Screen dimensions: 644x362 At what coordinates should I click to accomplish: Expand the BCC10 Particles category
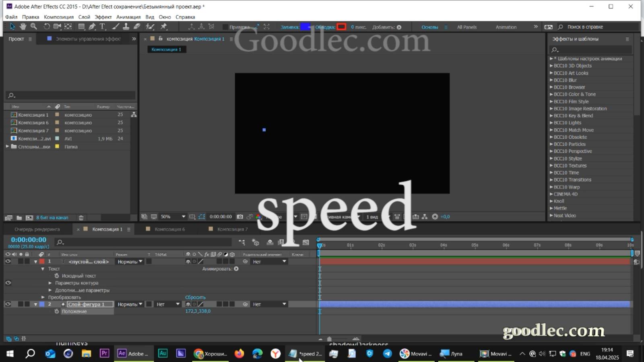coord(551,144)
